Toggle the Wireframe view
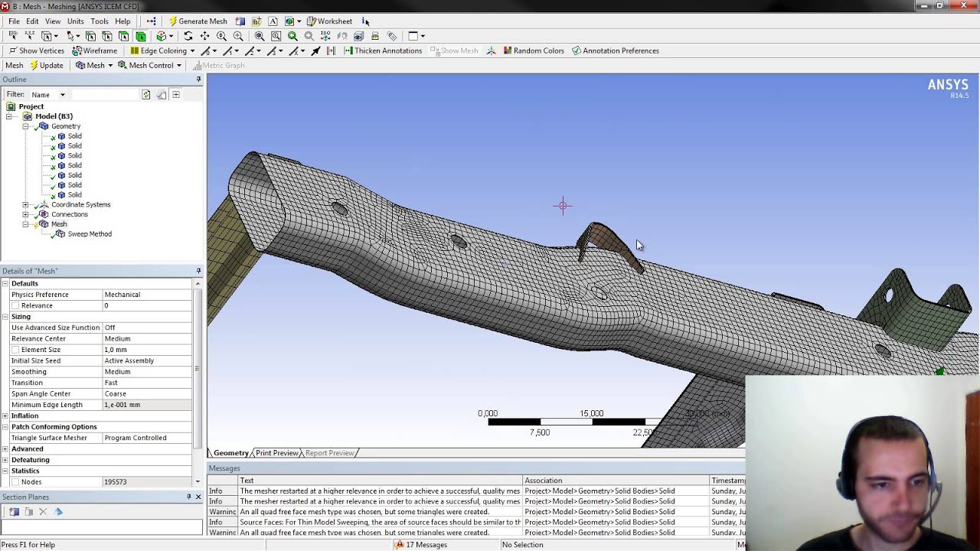The image size is (980, 551). 95,51
